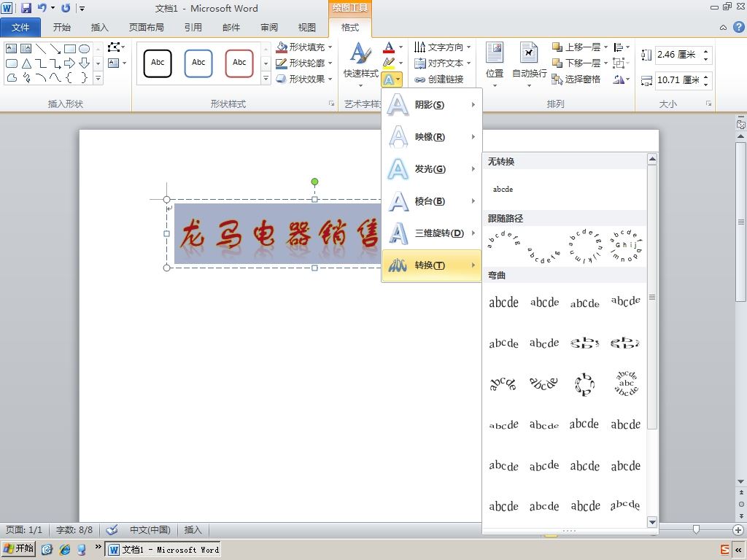Screen dimensions: 747x560
Task: Open the Windows 开始 Start button
Action: [x=18, y=549]
